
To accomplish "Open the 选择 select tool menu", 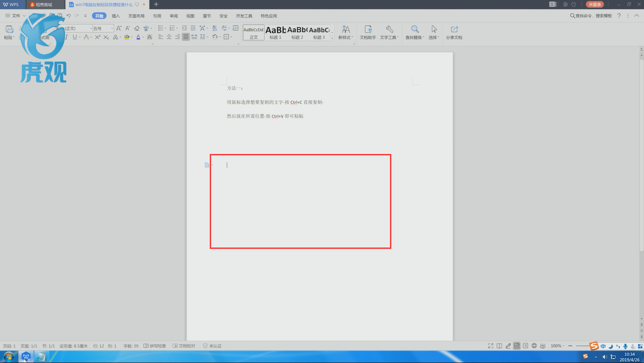I will click(434, 32).
